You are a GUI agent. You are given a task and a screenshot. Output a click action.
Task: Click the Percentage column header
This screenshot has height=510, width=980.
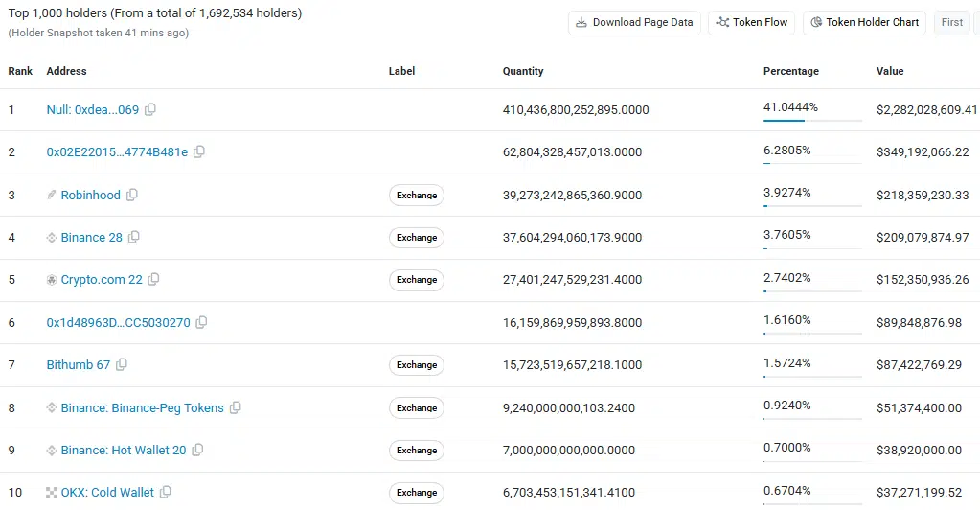pyautogui.click(x=791, y=71)
